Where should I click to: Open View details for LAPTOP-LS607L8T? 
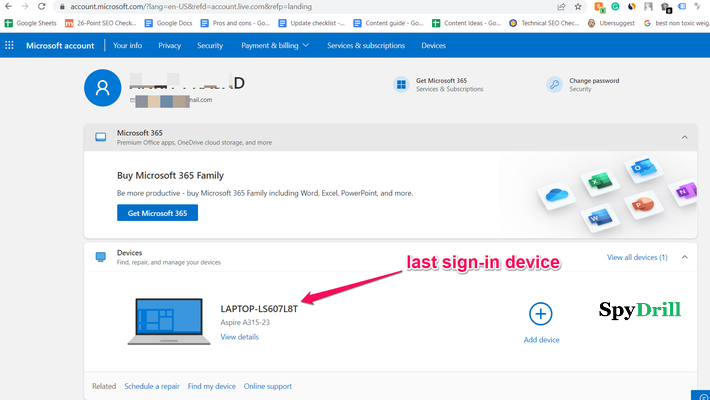click(x=240, y=337)
